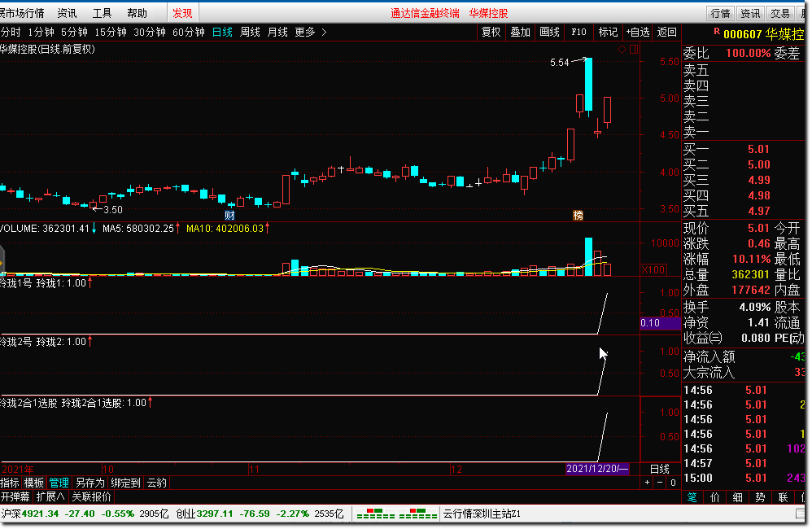Select the 周线 period
This screenshot has height=529, width=812.
coord(250,32)
